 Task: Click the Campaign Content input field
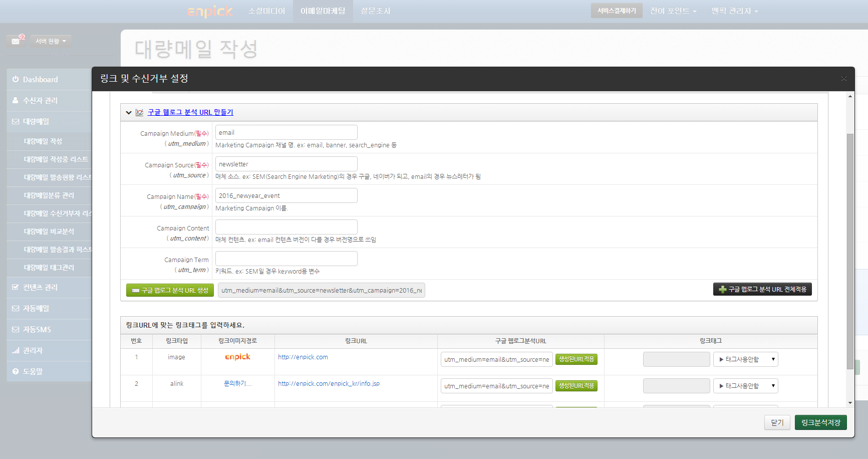coord(286,227)
